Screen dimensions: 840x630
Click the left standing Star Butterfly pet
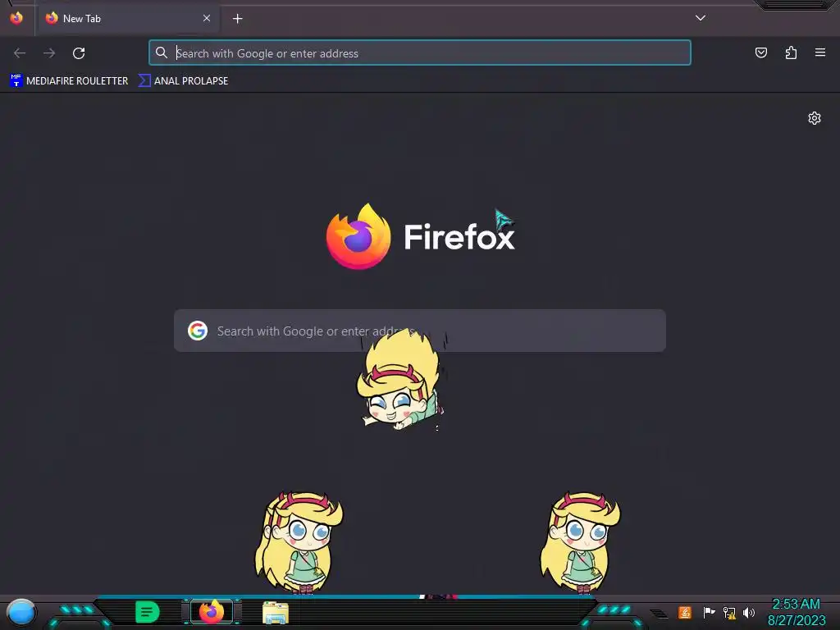coord(299,542)
